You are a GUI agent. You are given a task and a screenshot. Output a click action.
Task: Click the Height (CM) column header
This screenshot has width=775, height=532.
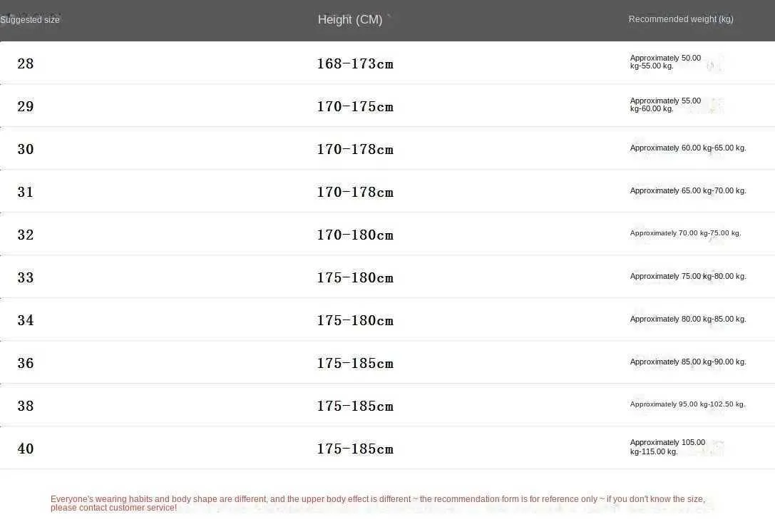[350, 20]
